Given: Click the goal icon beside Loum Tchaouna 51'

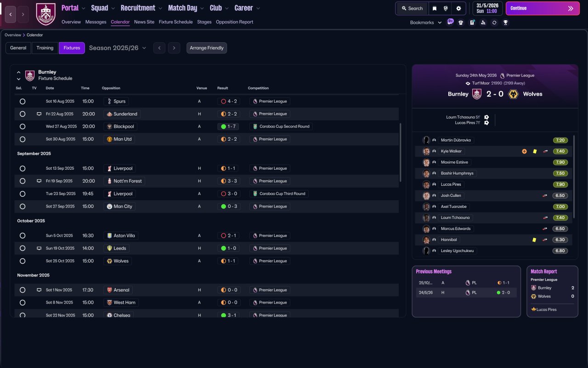Looking at the screenshot, I should (x=486, y=117).
